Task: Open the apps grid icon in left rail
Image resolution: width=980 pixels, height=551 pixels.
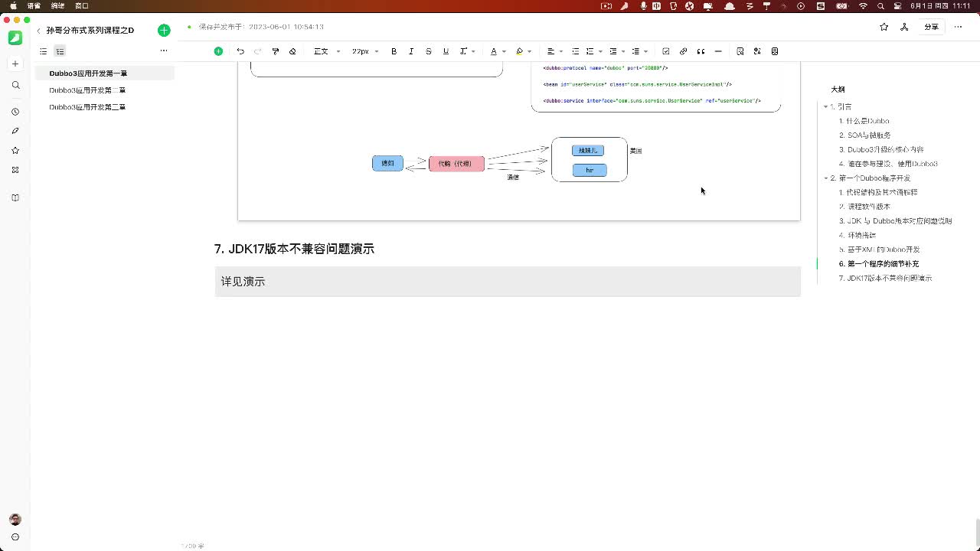Action: pyautogui.click(x=15, y=170)
